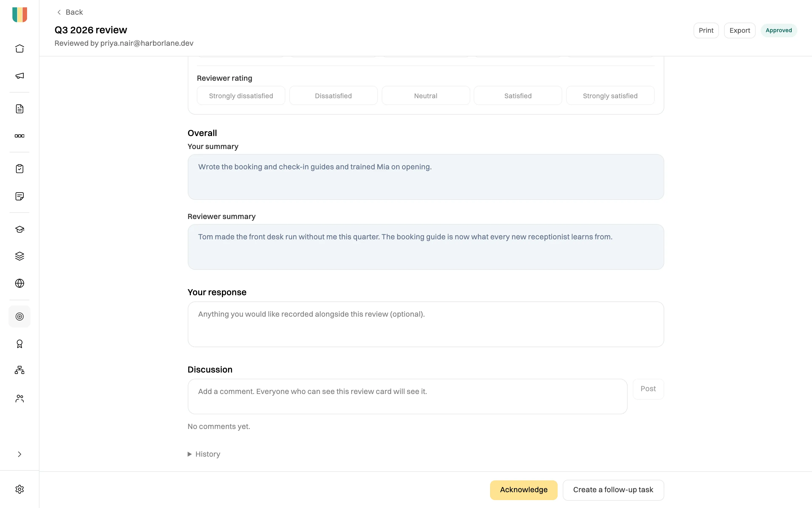This screenshot has height=508, width=812.
Task: Select Strongly satisfied reviewer rating
Action: (x=610, y=96)
